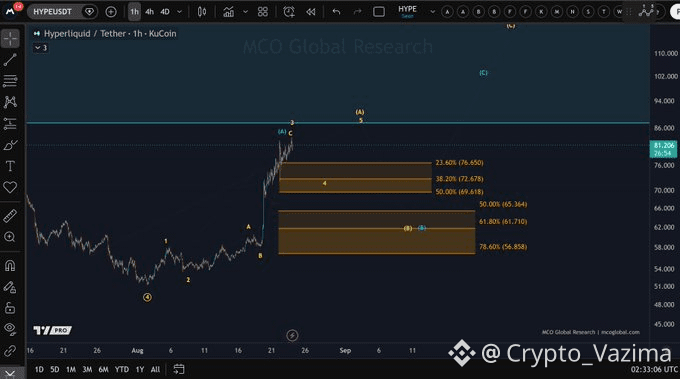Viewport: 680px width, 379px height.
Task: Toggle lock all drawings
Action: 10,308
